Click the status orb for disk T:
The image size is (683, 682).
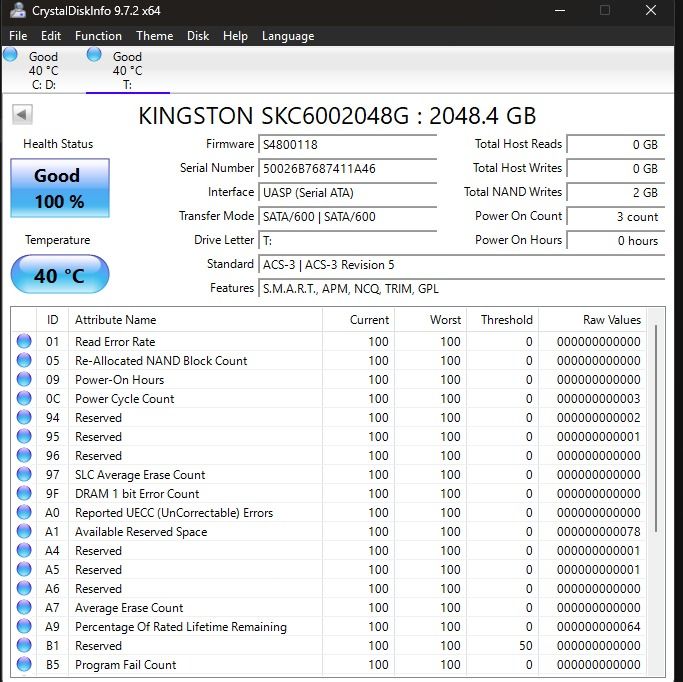coord(94,55)
